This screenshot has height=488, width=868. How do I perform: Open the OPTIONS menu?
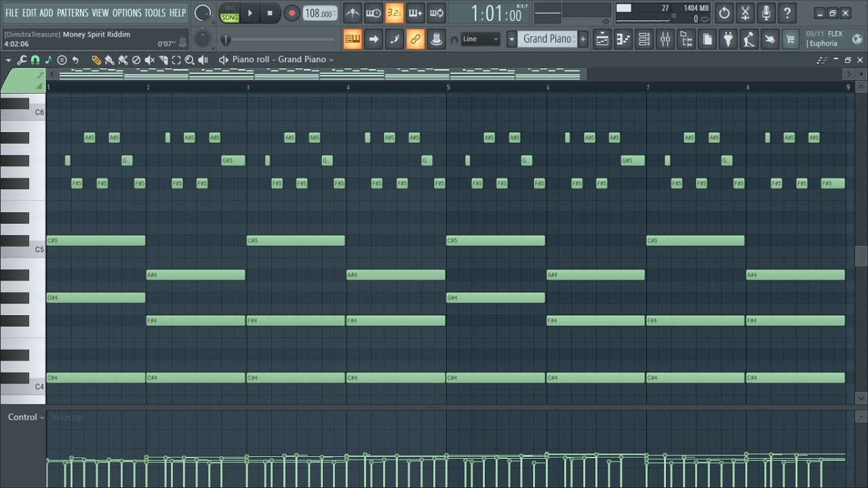point(127,13)
